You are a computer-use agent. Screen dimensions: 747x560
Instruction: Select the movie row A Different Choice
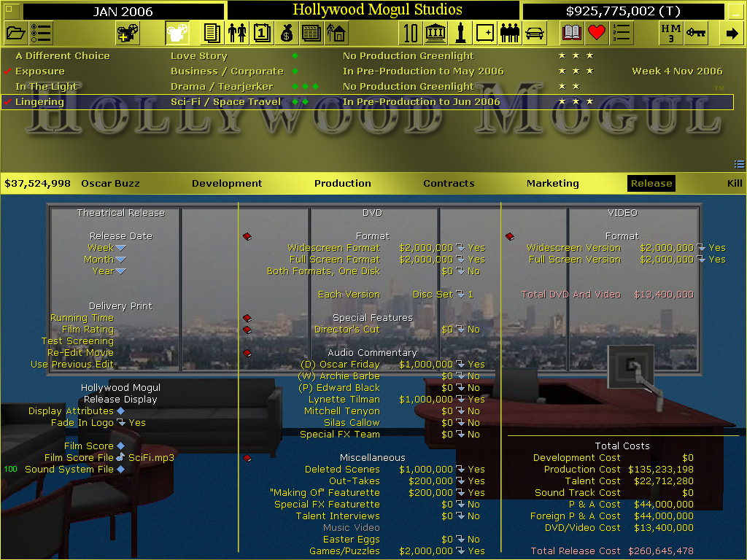coord(367,56)
